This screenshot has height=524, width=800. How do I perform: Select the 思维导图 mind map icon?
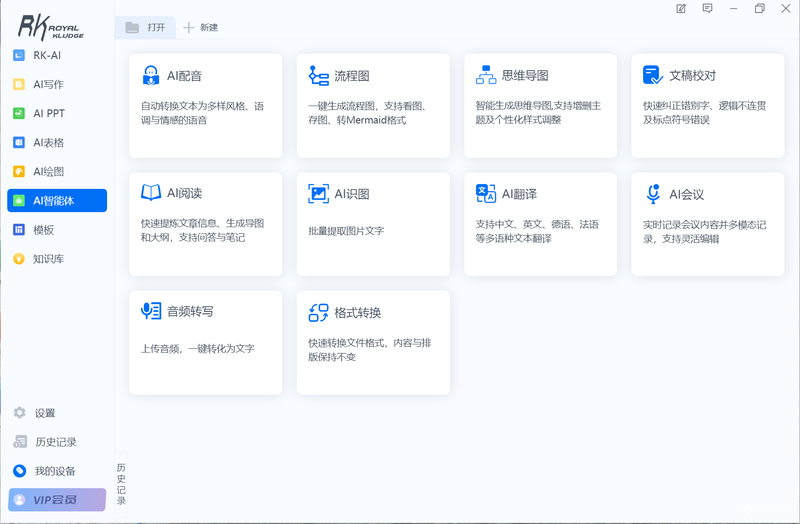pyautogui.click(x=486, y=75)
